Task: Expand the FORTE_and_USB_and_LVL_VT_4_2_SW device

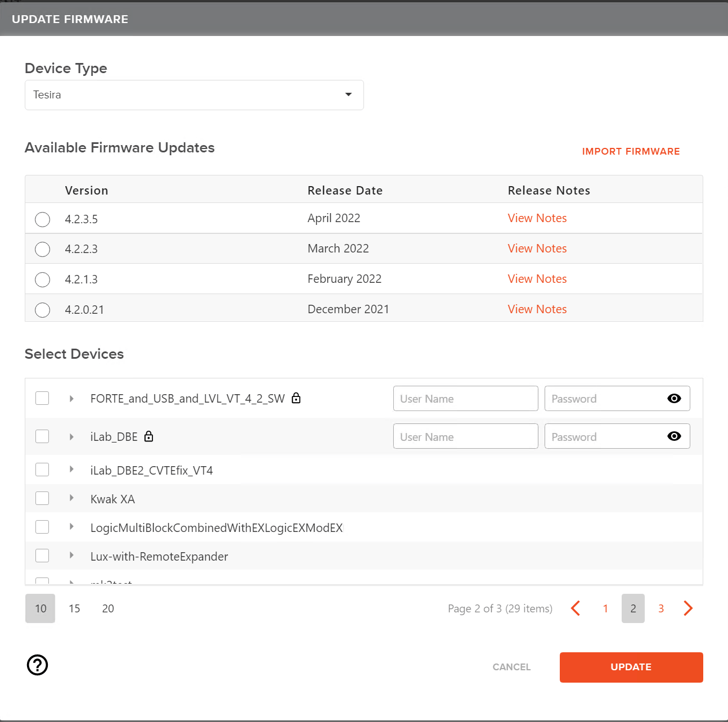Action: pyautogui.click(x=71, y=398)
